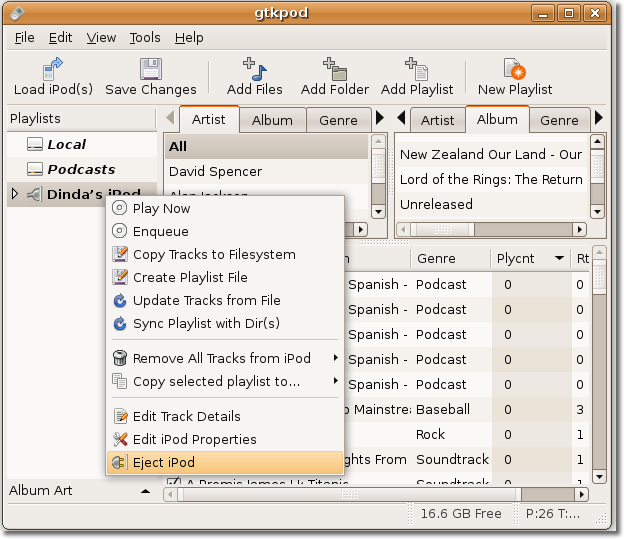Click the Eject iPod icon

[119, 462]
